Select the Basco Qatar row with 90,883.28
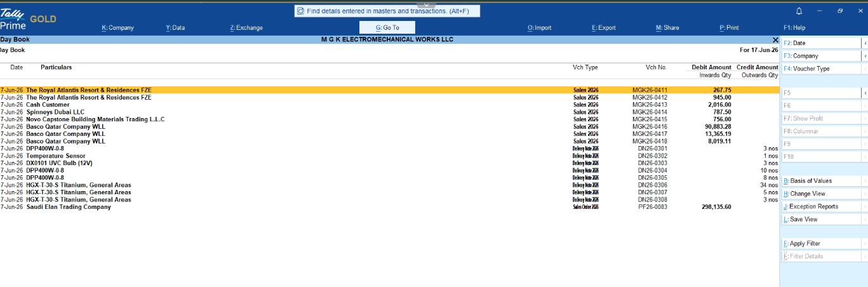This screenshot has height=287, width=868. point(389,127)
